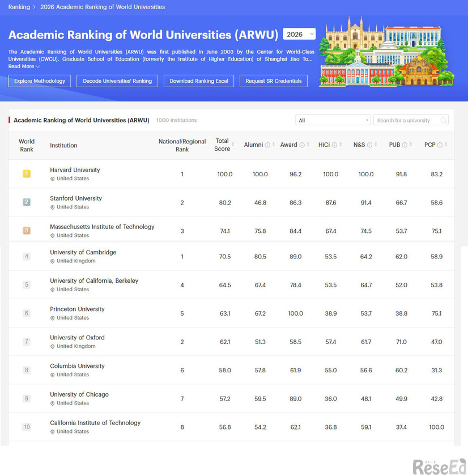Click Caltech's PCP value 100.0
Screen dimensions: 468x476
click(436, 427)
